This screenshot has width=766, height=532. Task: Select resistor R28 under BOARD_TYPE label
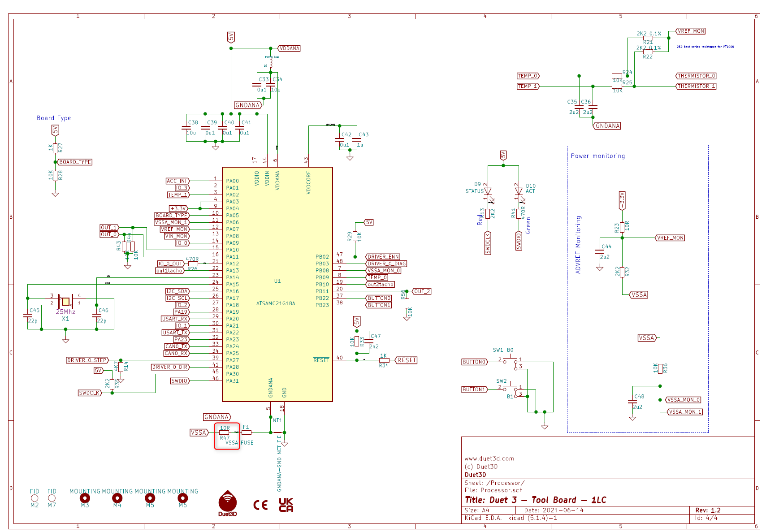coord(55,175)
